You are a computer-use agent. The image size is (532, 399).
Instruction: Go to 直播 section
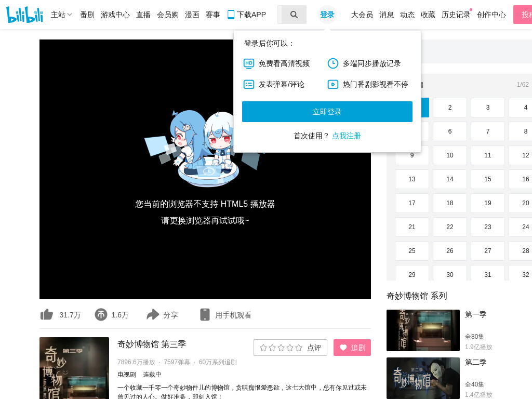[x=143, y=15]
